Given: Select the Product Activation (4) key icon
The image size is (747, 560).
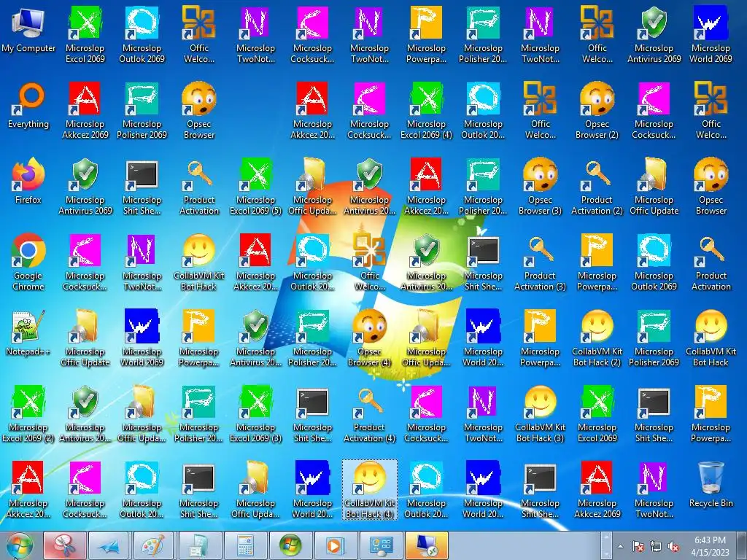Looking at the screenshot, I should pyautogui.click(x=369, y=414).
